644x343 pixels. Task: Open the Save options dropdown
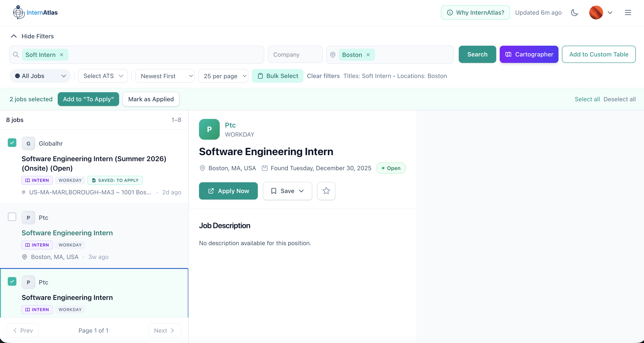click(287, 191)
